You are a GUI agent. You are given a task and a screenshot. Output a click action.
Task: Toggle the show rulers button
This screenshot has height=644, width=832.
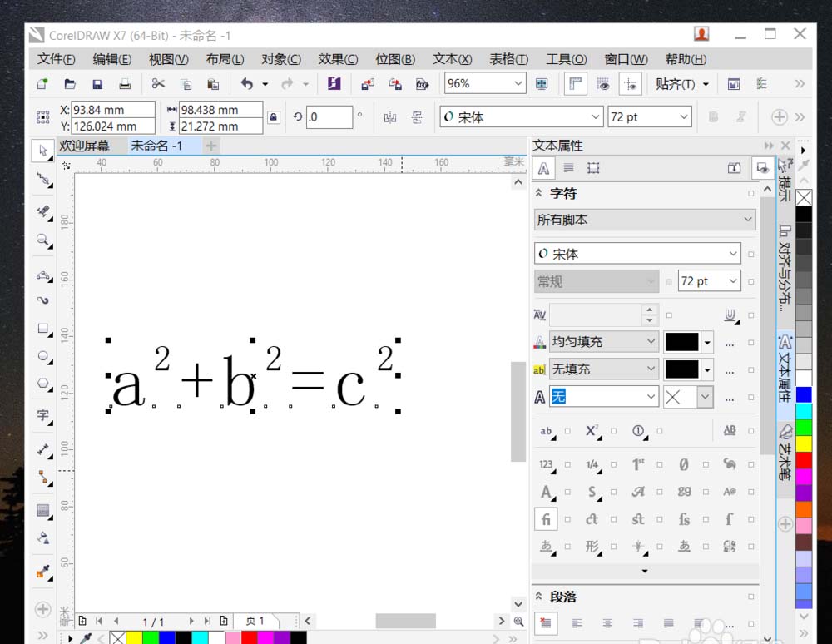point(576,84)
